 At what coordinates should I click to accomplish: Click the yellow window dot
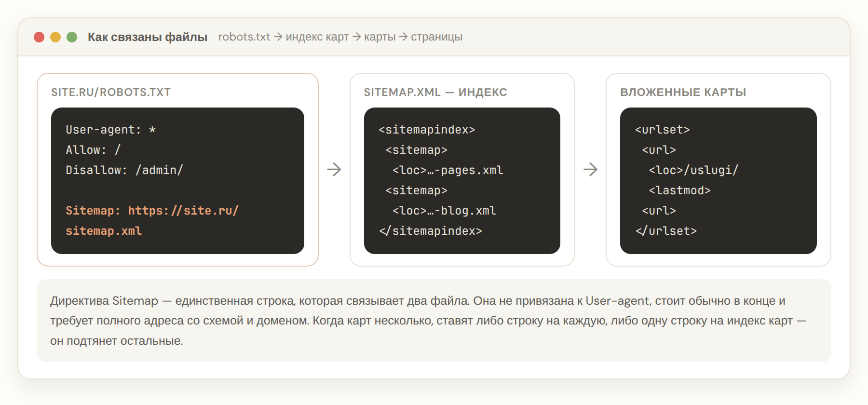55,37
